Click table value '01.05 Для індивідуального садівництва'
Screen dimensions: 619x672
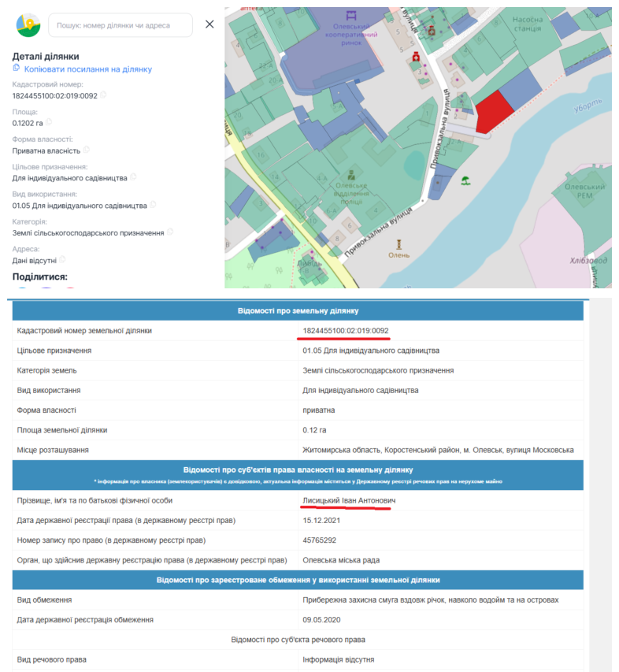[x=371, y=351]
